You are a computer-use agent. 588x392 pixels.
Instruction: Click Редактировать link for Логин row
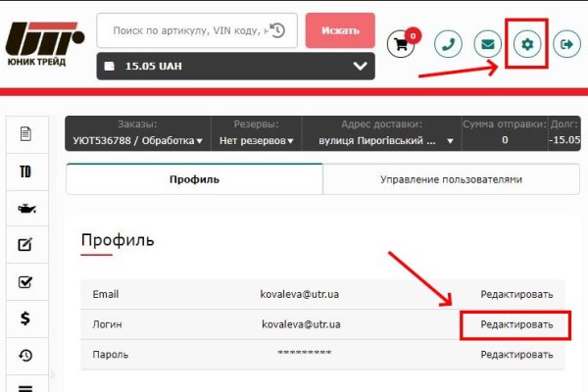tap(515, 324)
